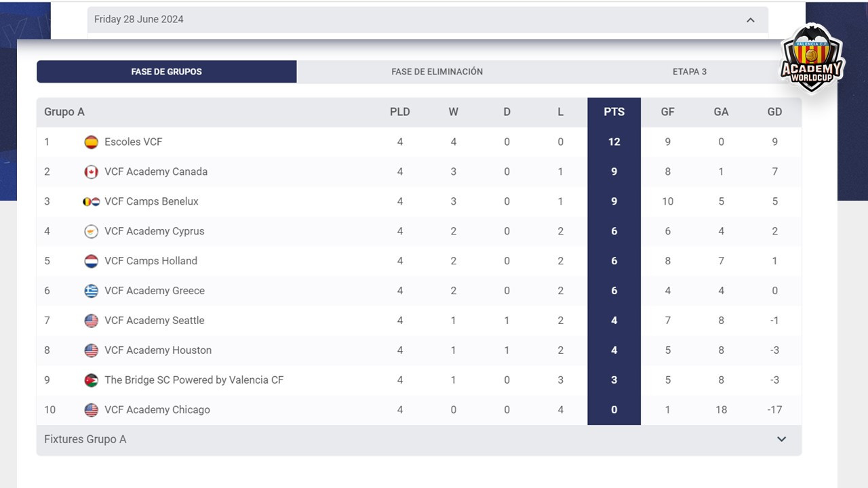Click the Benelux flags icon
Image resolution: width=868 pixels, height=488 pixels.
click(91, 201)
